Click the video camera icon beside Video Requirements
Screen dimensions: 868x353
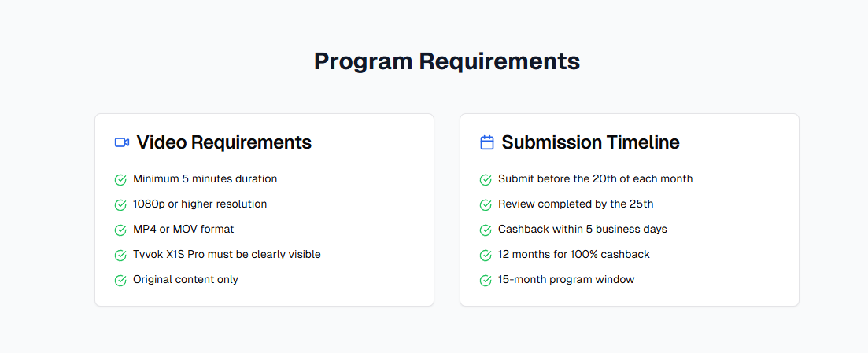(x=122, y=142)
